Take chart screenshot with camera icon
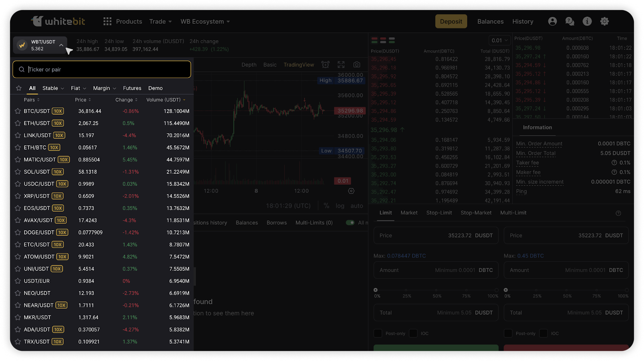This screenshot has height=361, width=644. (357, 65)
